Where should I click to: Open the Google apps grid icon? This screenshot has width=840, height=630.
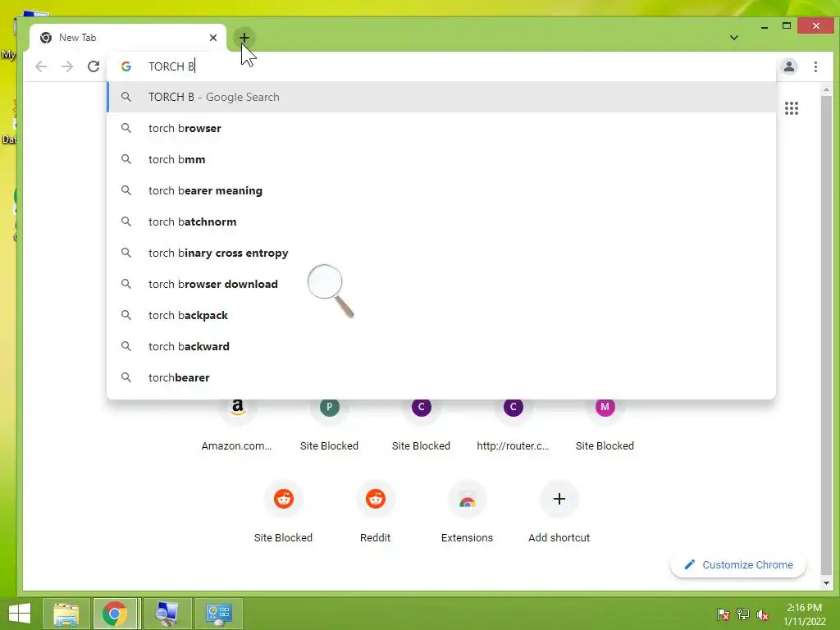[x=792, y=108]
